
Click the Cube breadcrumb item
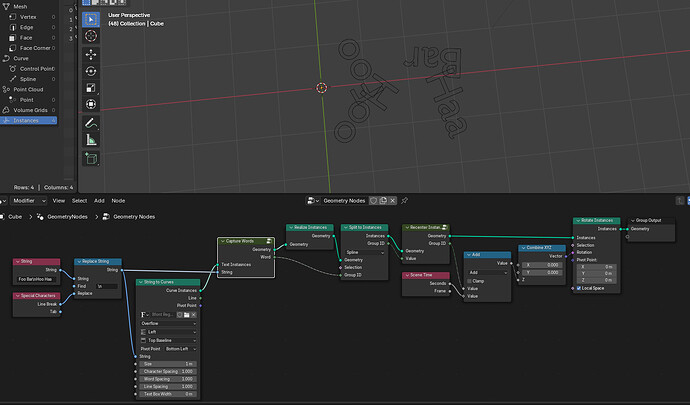15,217
